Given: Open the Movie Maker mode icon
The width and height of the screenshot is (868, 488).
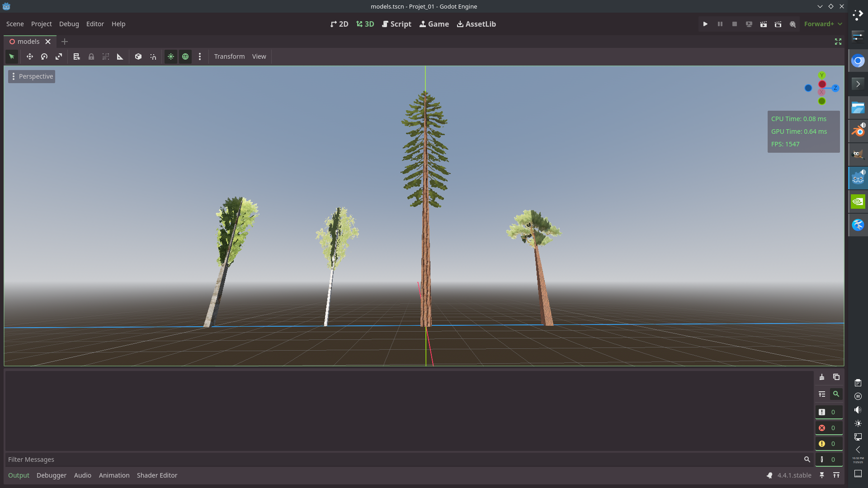Looking at the screenshot, I should pyautogui.click(x=793, y=24).
